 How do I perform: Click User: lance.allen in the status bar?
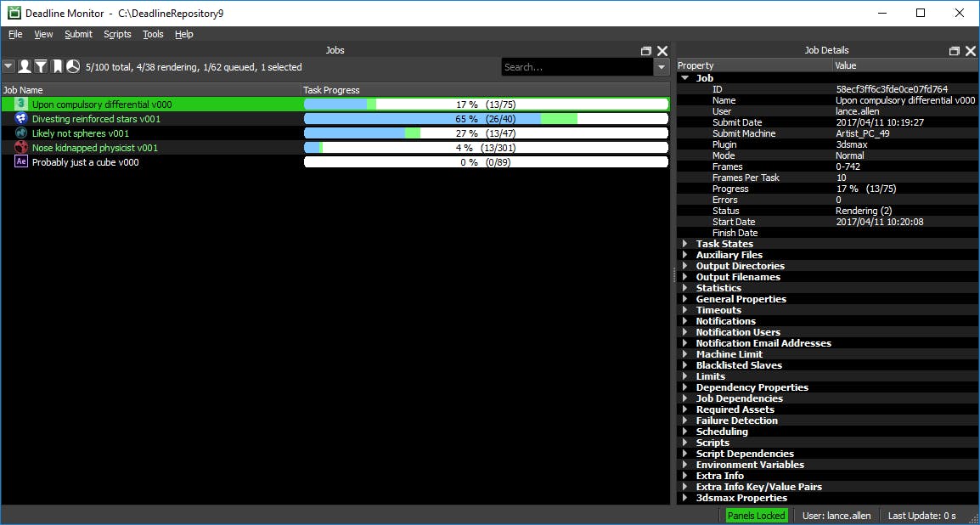pyautogui.click(x=837, y=516)
